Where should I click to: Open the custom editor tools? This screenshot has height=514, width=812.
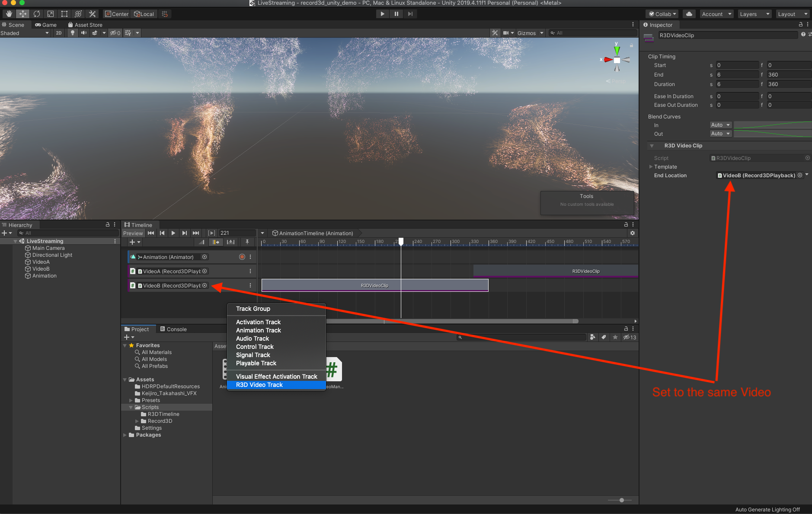click(x=92, y=14)
